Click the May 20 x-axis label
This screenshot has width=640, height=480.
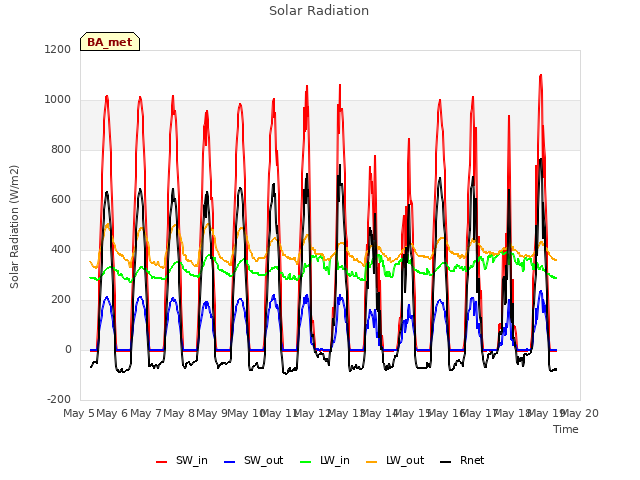580,413
